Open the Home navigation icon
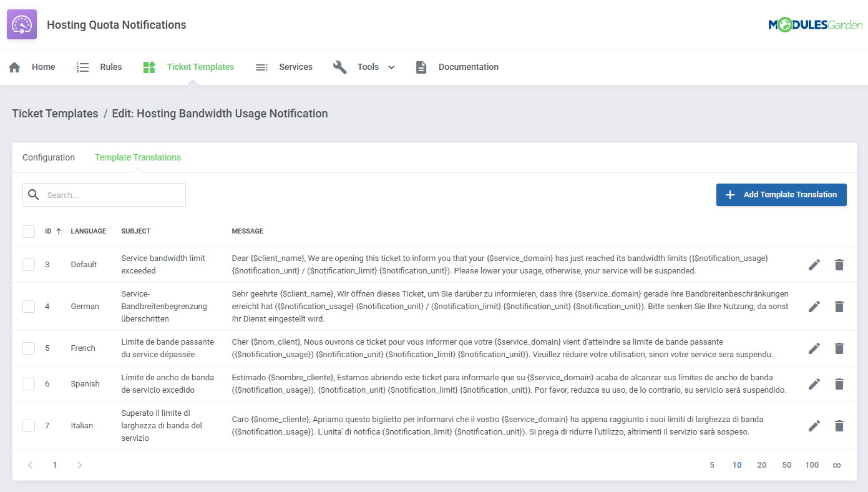 tap(14, 67)
